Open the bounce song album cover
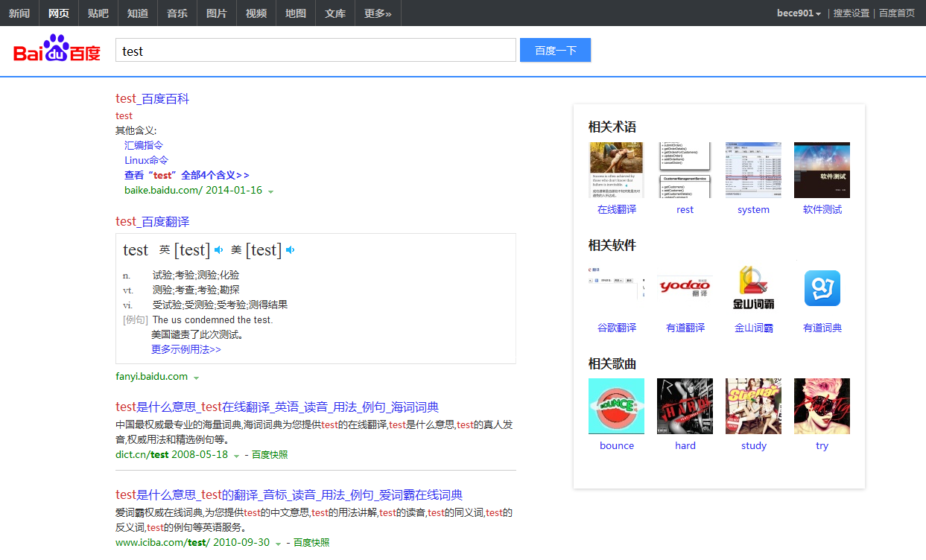The image size is (926, 560). [616, 406]
